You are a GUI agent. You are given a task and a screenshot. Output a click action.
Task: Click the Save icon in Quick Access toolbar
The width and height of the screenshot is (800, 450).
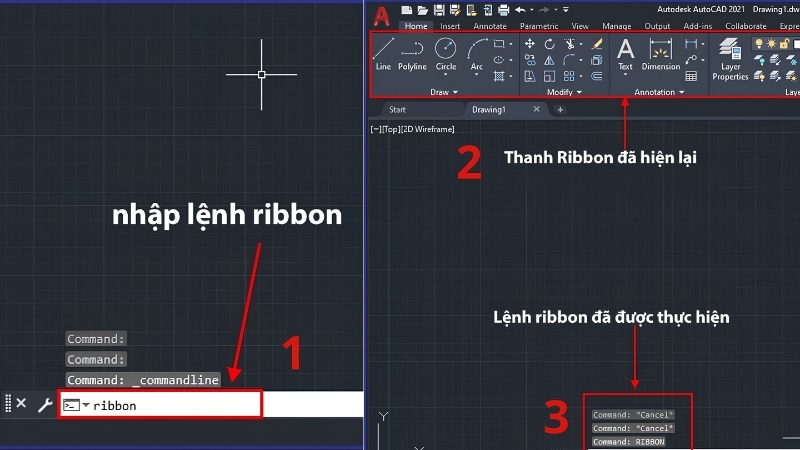(x=439, y=10)
